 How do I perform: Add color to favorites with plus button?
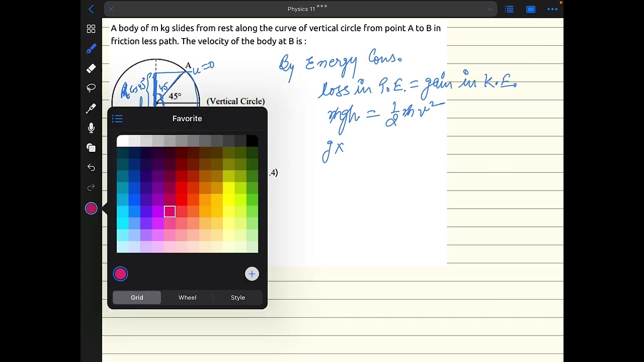[252, 274]
